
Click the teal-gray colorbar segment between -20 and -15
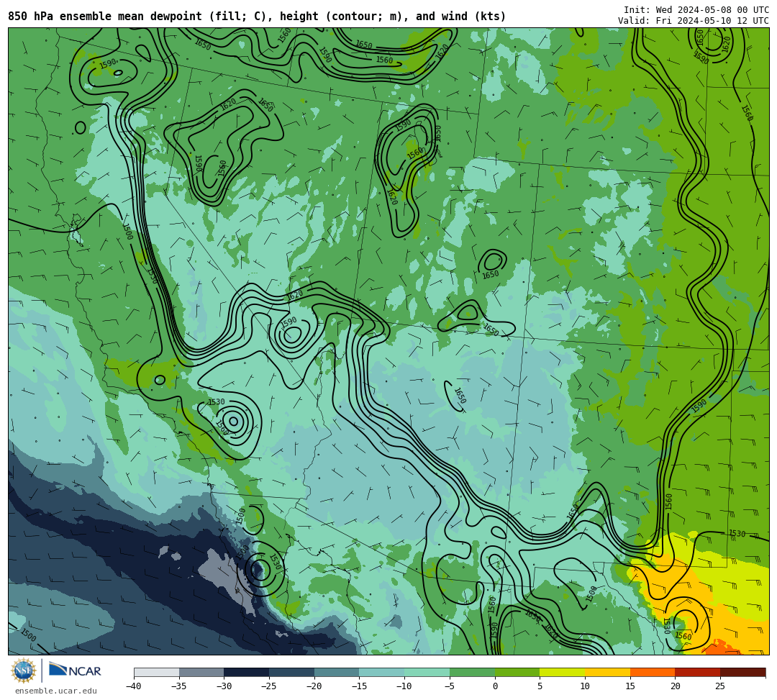tap(337, 672)
